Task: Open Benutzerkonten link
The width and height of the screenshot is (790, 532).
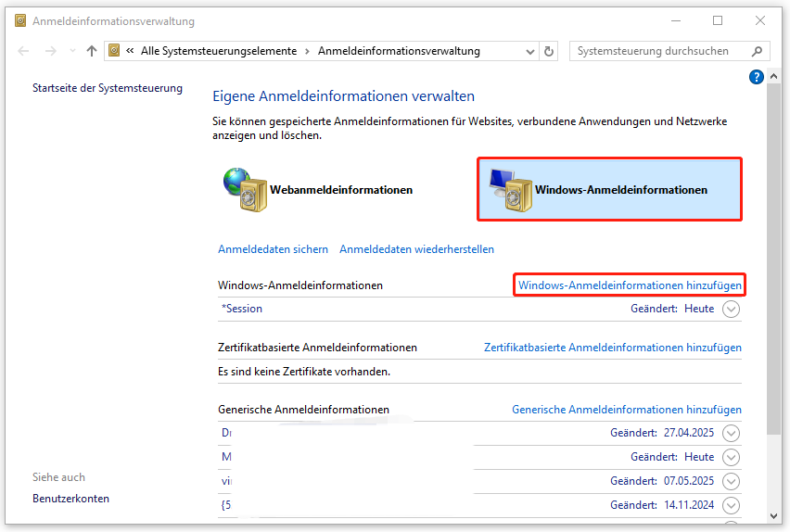Action: coord(70,499)
